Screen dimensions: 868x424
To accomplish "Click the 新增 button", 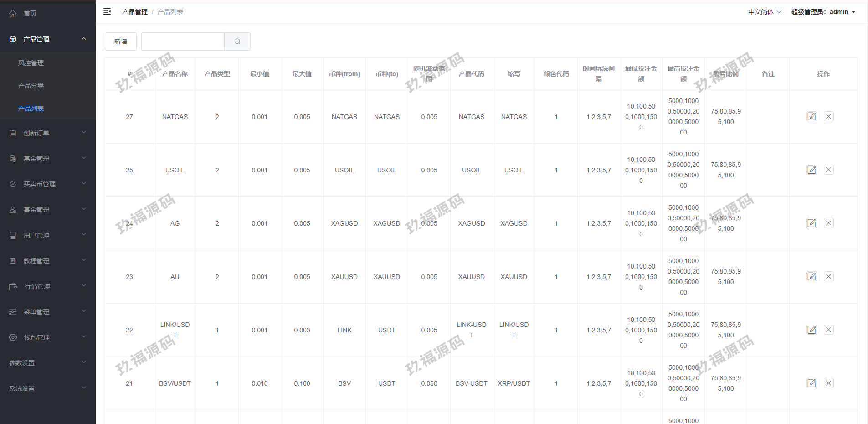I will [x=121, y=41].
